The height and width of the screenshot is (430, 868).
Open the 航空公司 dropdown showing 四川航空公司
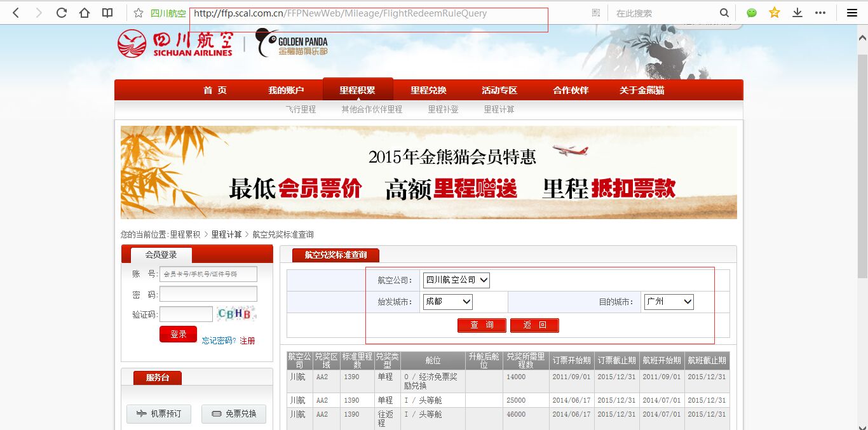click(x=456, y=280)
